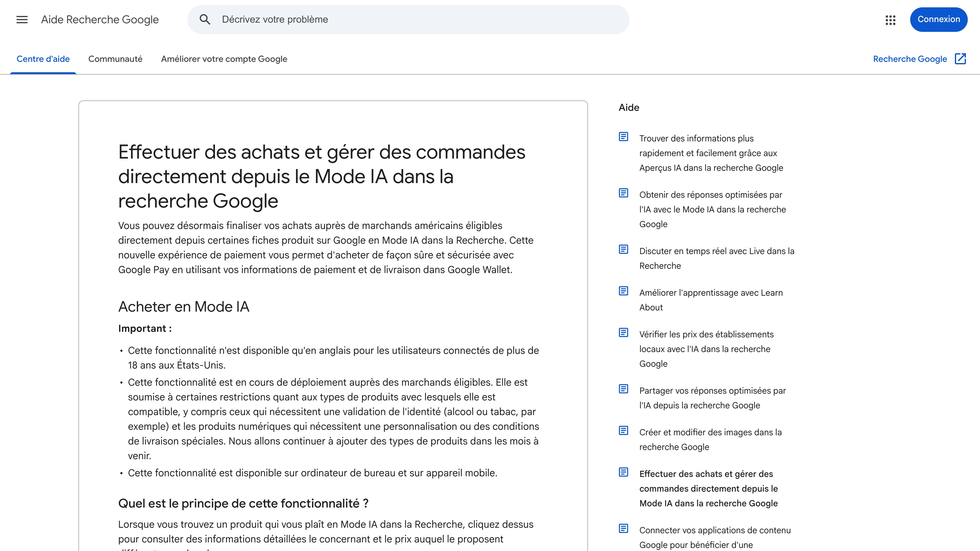Click article icon next to Connecter vos applications
Image resolution: width=980 pixels, height=551 pixels.
[623, 528]
